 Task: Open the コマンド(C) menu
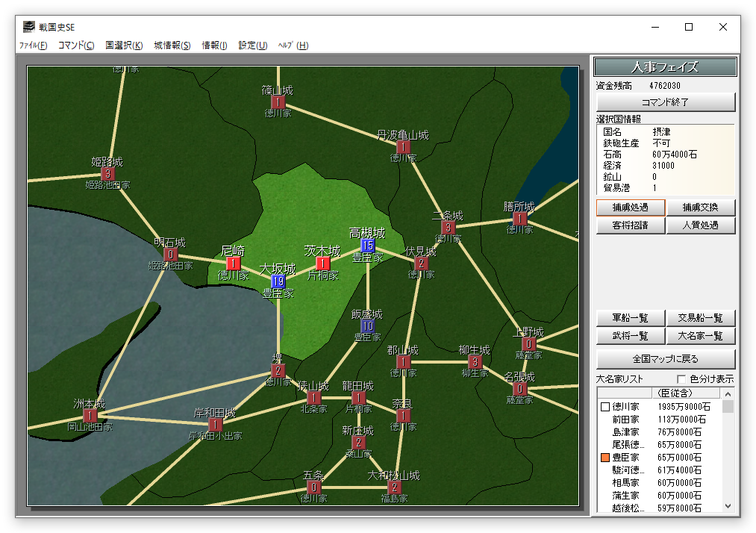[76, 46]
